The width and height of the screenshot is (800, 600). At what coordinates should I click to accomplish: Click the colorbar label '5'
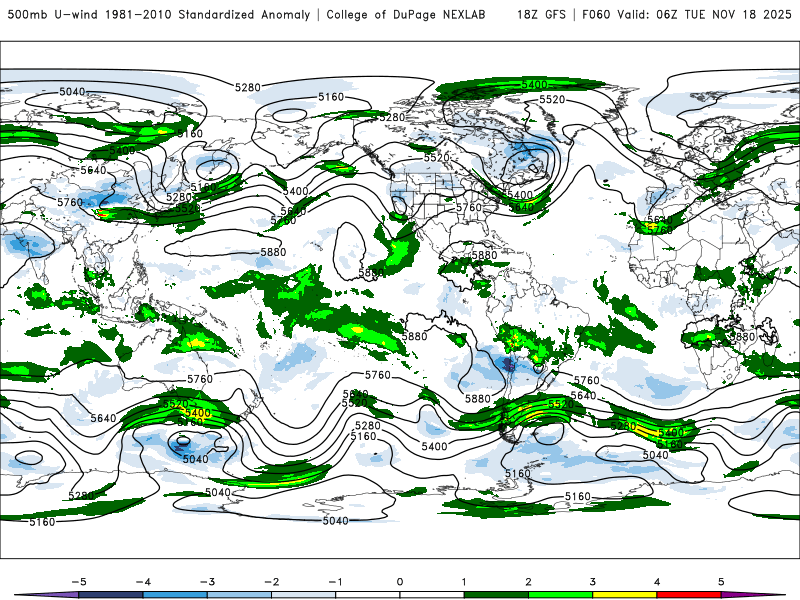[721, 582]
